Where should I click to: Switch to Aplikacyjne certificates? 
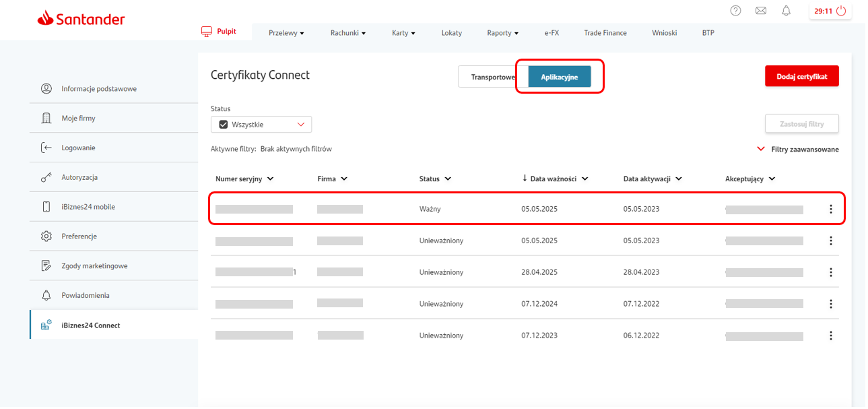(x=560, y=77)
